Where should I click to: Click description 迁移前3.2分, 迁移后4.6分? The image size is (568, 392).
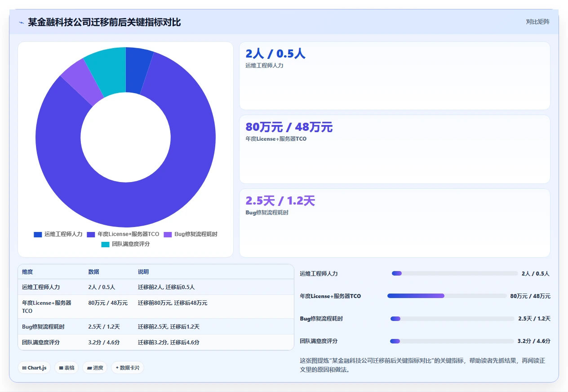[169, 343]
